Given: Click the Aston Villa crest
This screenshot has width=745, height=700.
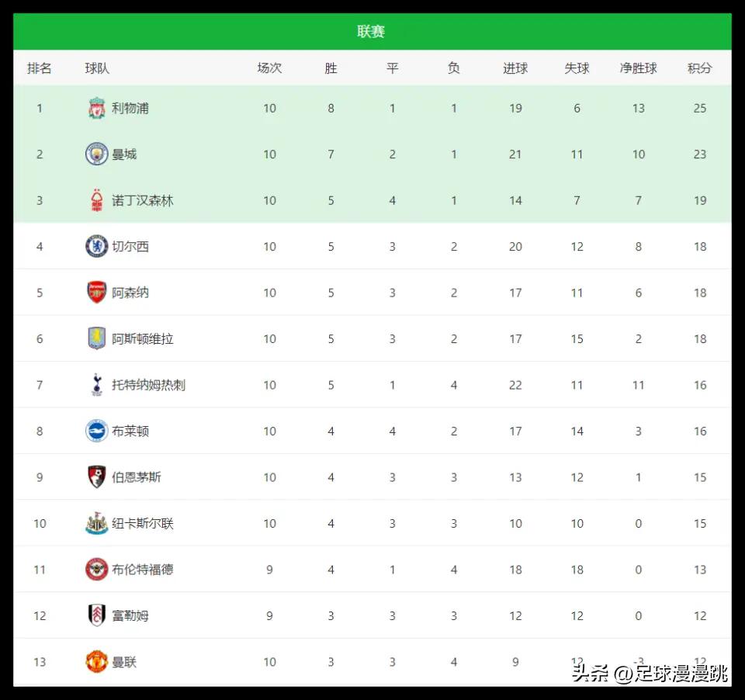Looking at the screenshot, I should pyautogui.click(x=96, y=338).
